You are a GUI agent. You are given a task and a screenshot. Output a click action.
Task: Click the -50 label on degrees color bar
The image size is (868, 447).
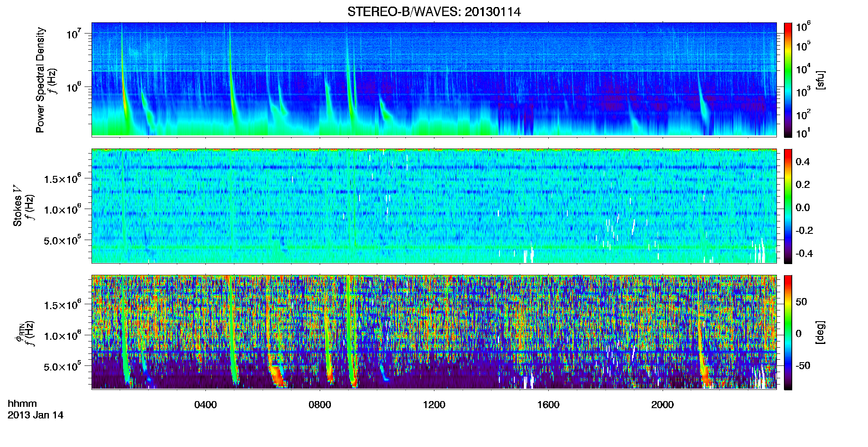coord(803,365)
